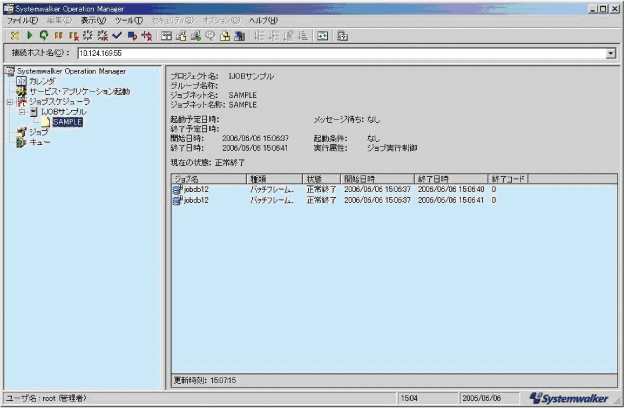
Task: Click the greyed arrow-with-pencil toolbar icon
Action: pyautogui.click(x=288, y=36)
